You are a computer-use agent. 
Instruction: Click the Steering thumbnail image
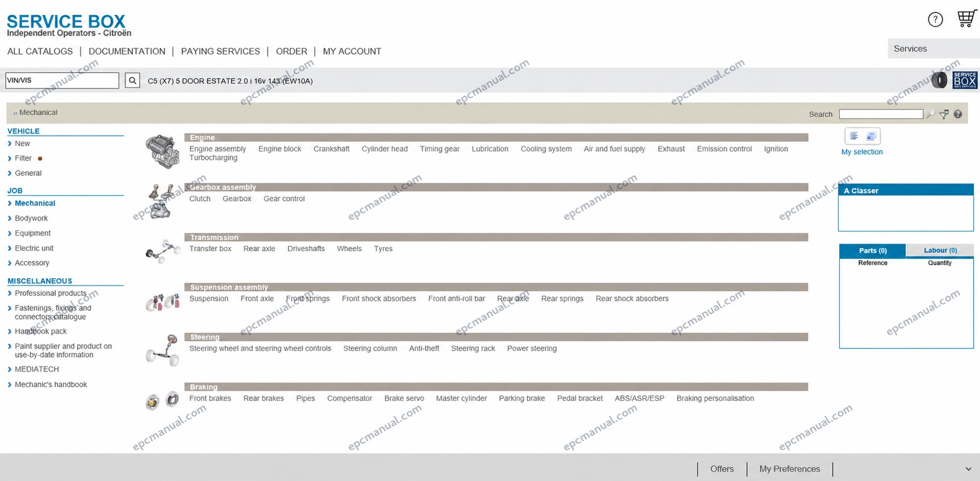pyautogui.click(x=163, y=351)
